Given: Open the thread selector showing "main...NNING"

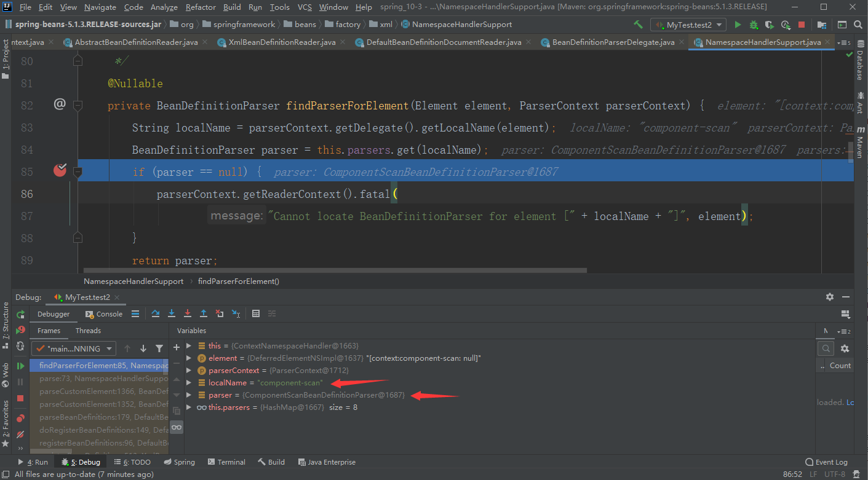Looking at the screenshot, I should click(74, 348).
